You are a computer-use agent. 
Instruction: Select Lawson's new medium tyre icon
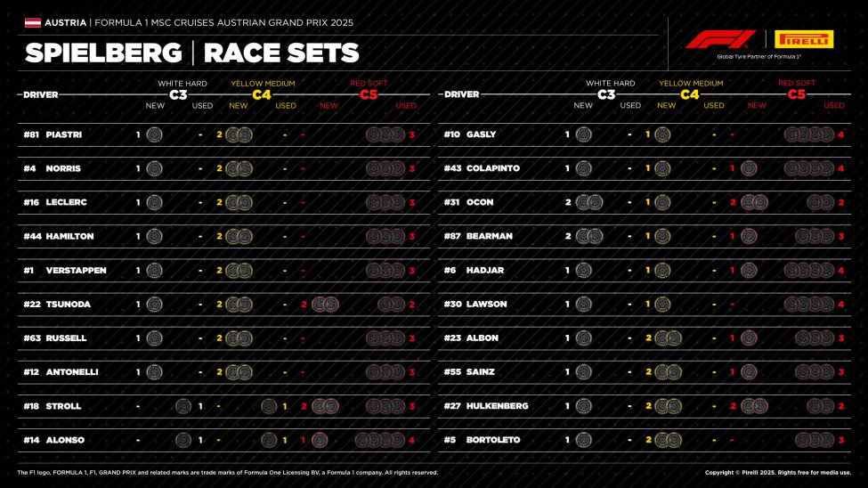(x=661, y=305)
